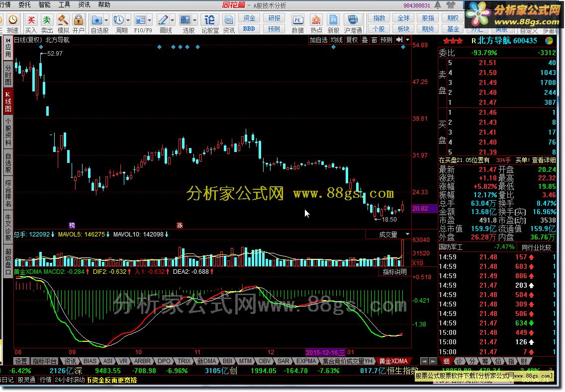The image size is (565, 392).
Task: Expand the 周期 dropdown arrow
Action: [x=128, y=20]
